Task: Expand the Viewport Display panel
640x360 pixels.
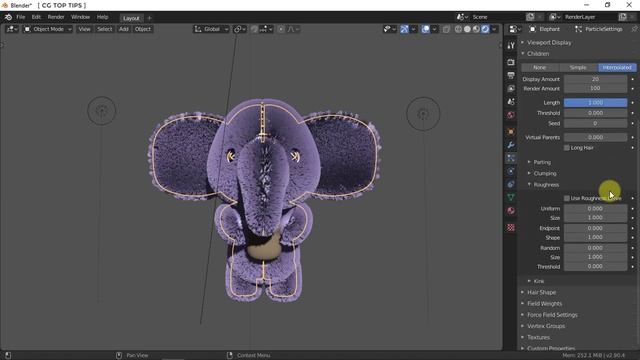Action: point(549,42)
